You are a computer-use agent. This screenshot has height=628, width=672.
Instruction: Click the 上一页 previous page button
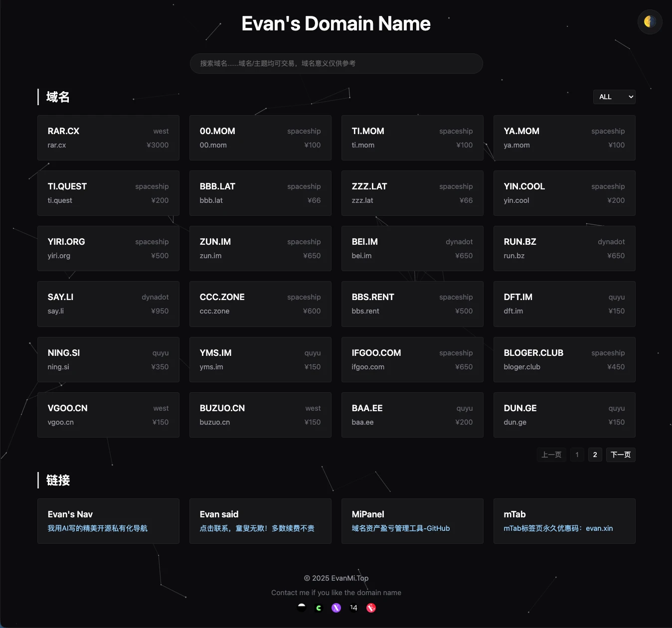[x=551, y=455]
